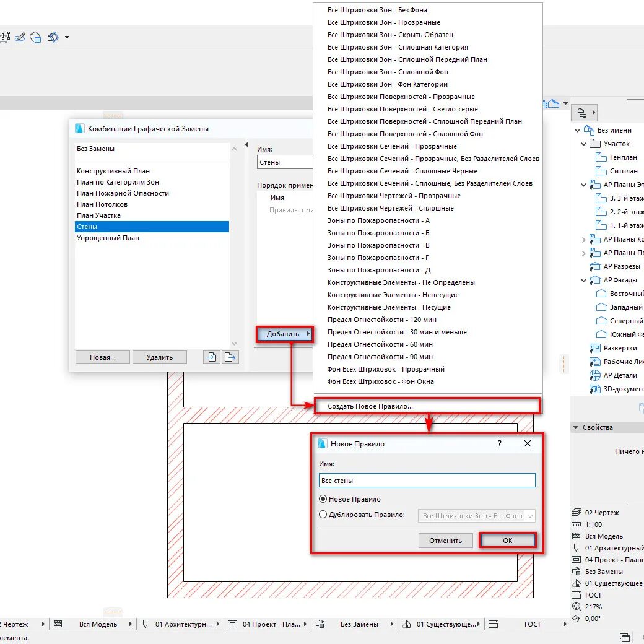
Task: Open АР Детали in the navigator tree
Action: click(620, 375)
